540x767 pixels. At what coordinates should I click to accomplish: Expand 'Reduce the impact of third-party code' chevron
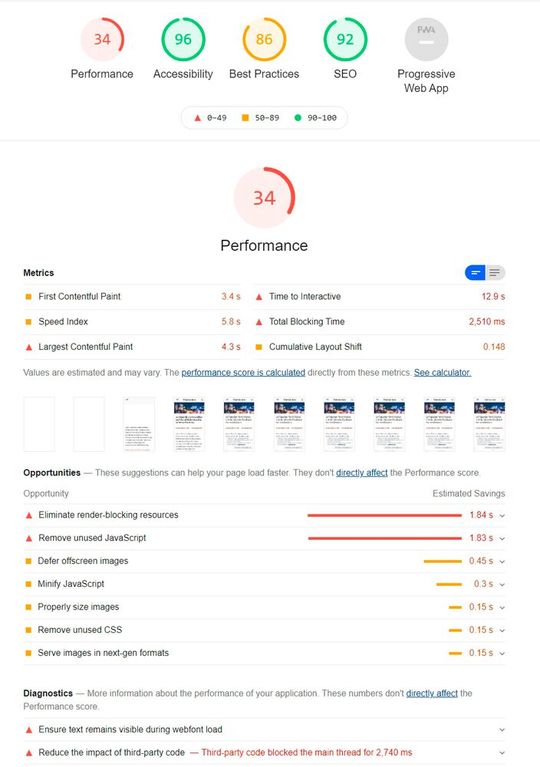click(502, 753)
